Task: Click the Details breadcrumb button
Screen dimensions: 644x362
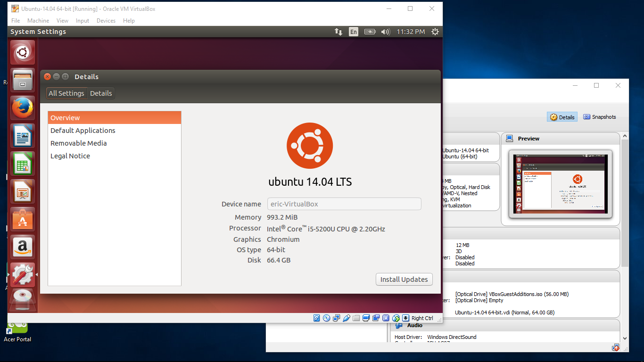Action: [x=101, y=93]
